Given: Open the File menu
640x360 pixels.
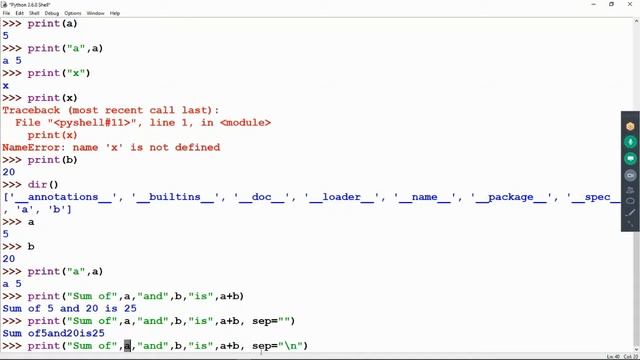Looking at the screenshot, I should click(6, 13).
